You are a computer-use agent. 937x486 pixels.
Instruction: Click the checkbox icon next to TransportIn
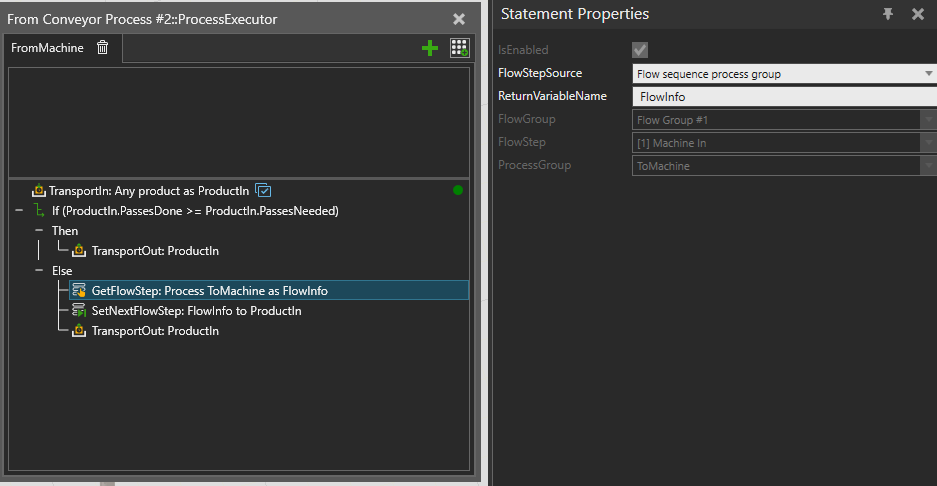(264, 190)
